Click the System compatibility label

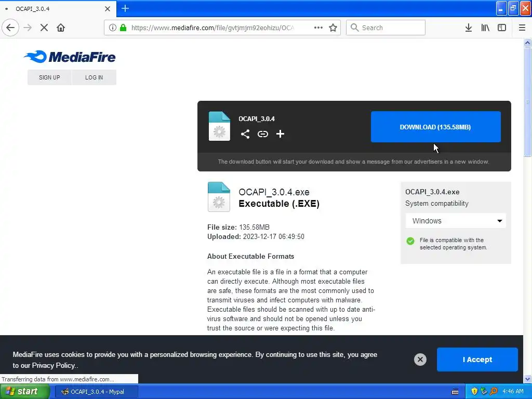pyautogui.click(x=436, y=204)
